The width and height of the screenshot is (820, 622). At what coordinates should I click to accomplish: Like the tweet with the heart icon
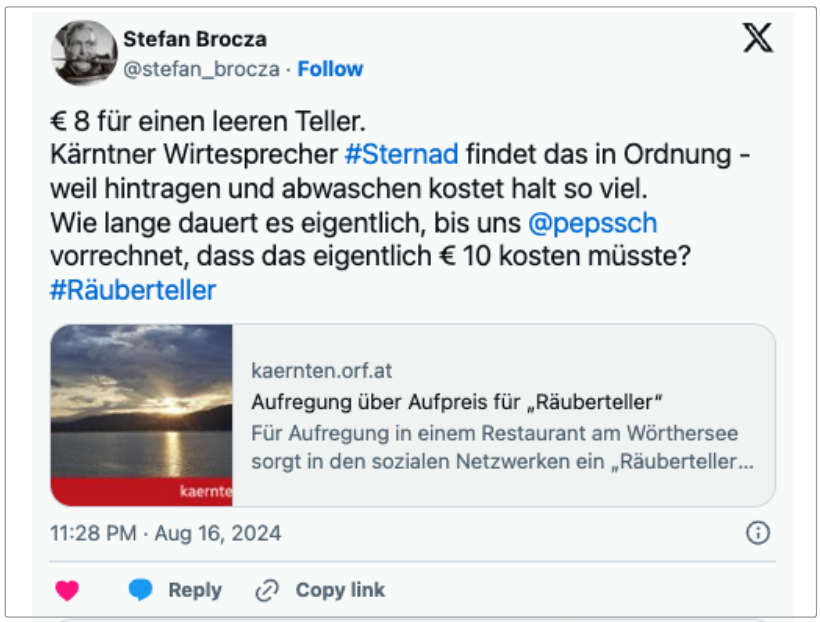(x=67, y=590)
